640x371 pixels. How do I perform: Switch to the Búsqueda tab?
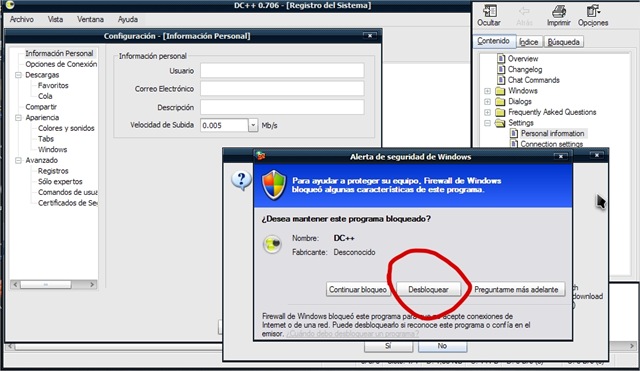tap(563, 42)
